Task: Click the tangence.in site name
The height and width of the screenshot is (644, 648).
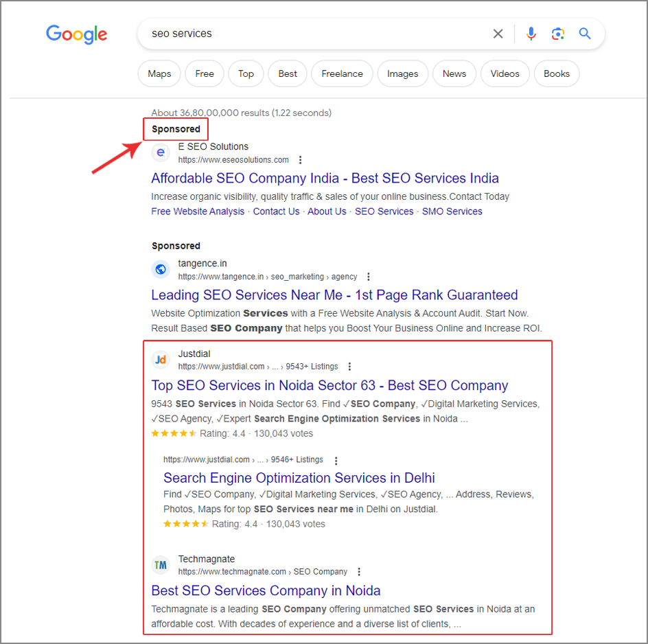Action: (x=202, y=264)
